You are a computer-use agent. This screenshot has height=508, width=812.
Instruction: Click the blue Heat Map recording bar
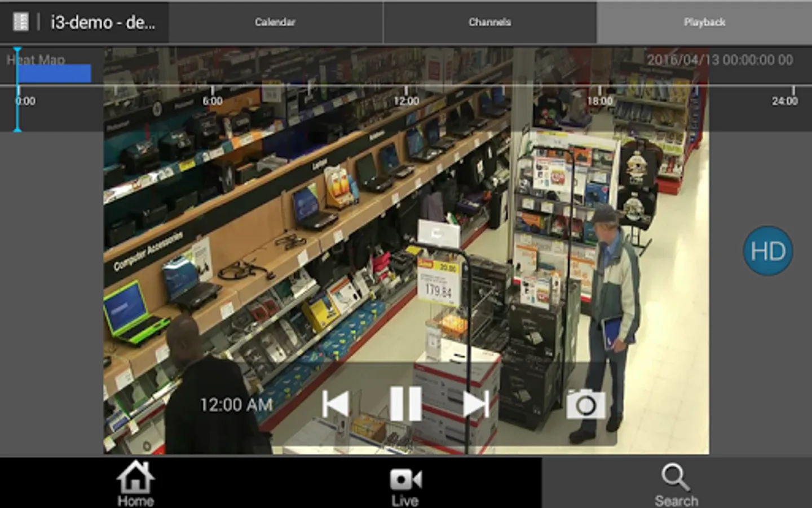54,73
